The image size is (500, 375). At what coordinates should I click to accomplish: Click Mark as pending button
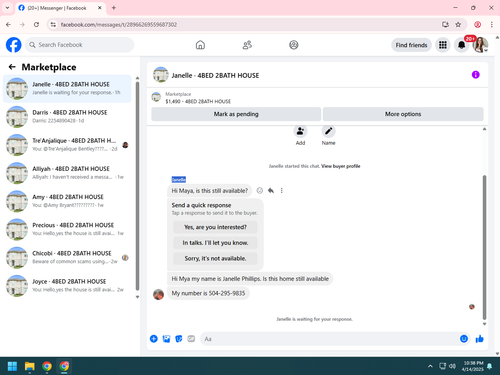236,114
